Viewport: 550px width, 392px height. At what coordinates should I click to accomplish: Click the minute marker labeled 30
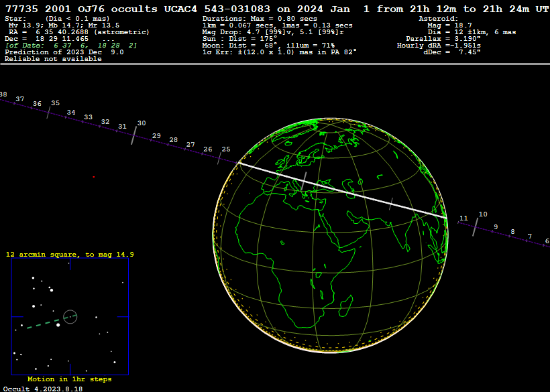pos(142,123)
